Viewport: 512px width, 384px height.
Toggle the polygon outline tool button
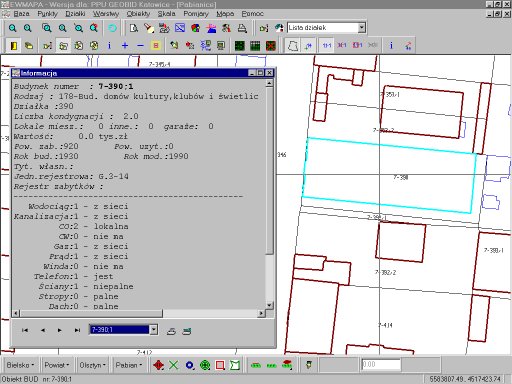coord(293,45)
